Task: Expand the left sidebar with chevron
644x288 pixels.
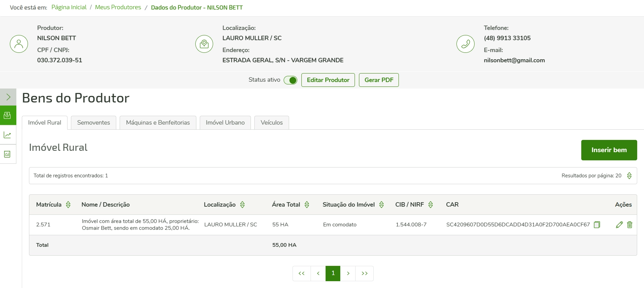Action: (x=8, y=97)
